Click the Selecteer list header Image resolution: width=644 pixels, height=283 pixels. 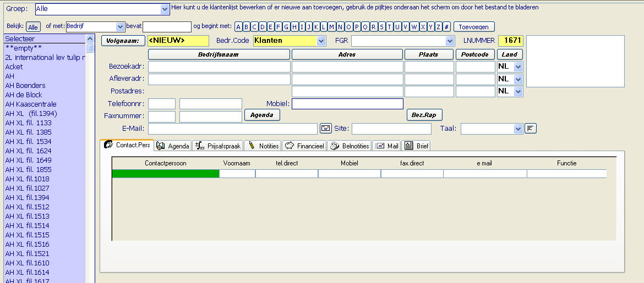coord(45,39)
